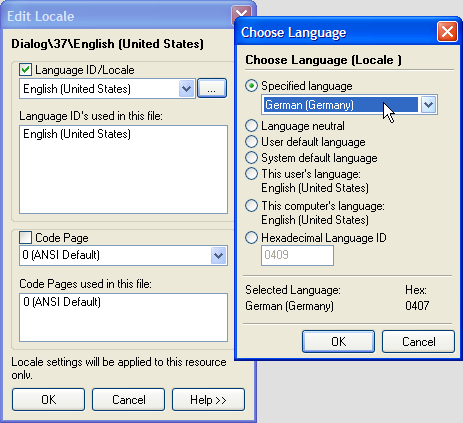Open the 0 (ANSI Default) code page dropdown
The width and height of the screenshot is (463, 423).
(219, 256)
